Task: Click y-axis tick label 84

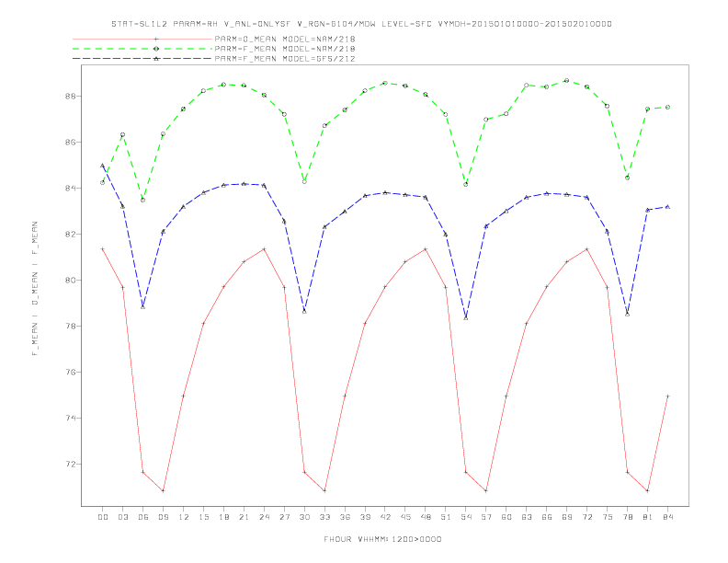Action: point(73,189)
